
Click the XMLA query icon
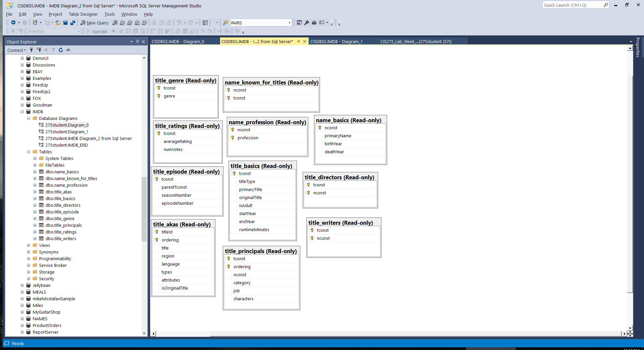pyautogui.click(x=137, y=23)
